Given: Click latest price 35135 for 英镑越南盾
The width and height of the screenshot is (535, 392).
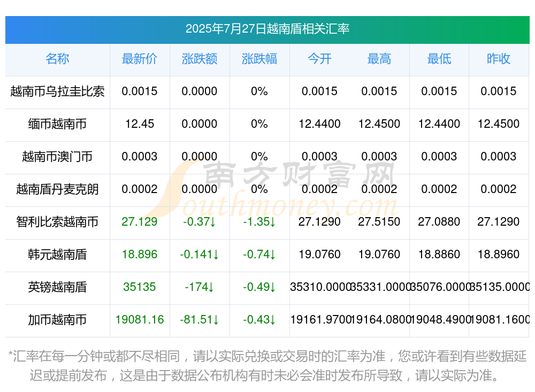Looking at the screenshot, I should pyautogui.click(x=140, y=287).
